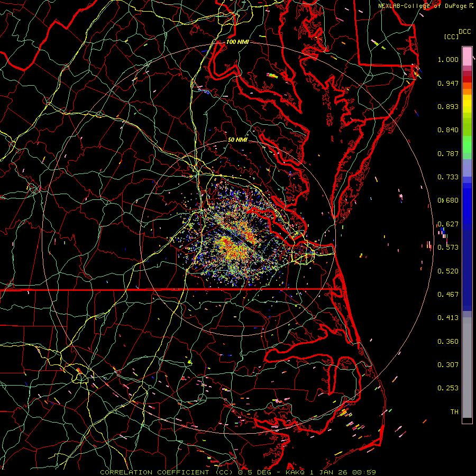Click the 1.000 scale value
This screenshot has height=476, width=476.
[x=448, y=59]
